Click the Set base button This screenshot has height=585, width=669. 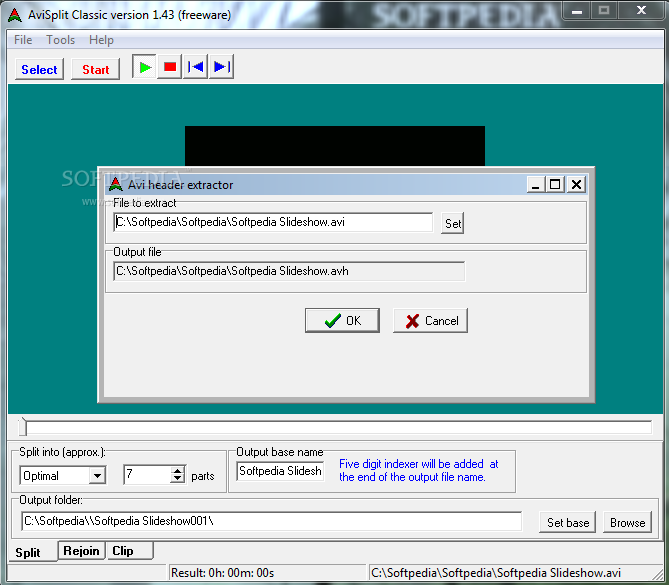point(568,523)
